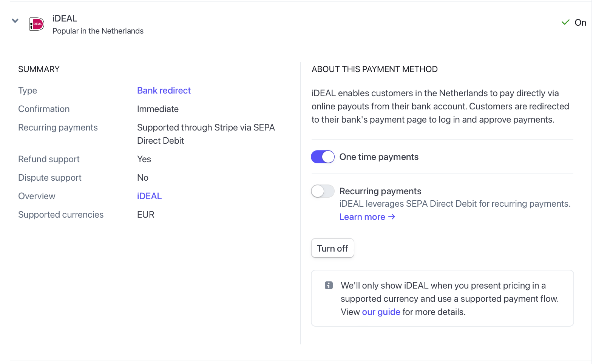Click the arrow icon after Learn more
Viewport: 593px width, 364px height.
pyautogui.click(x=392, y=217)
